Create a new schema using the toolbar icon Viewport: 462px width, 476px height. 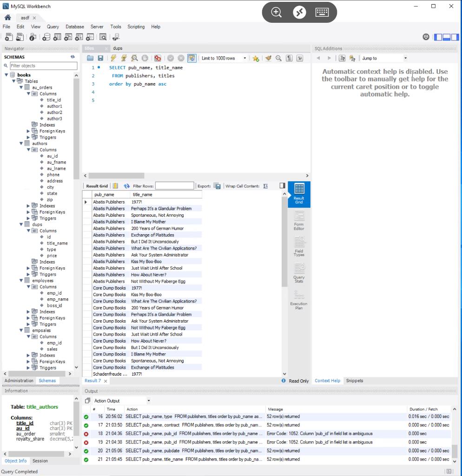point(46,37)
